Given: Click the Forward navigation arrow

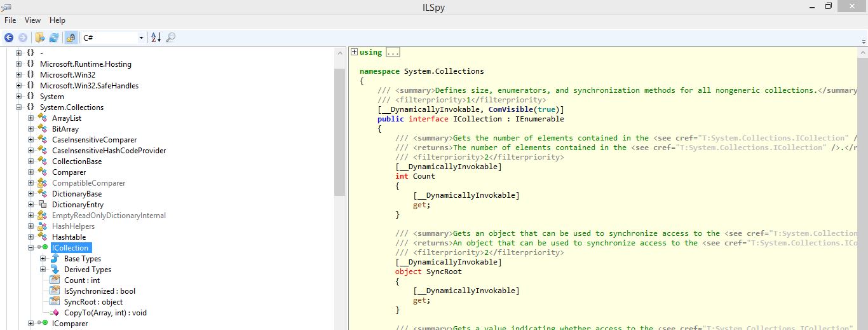Looking at the screenshot, I should click(x=23, y=38).
